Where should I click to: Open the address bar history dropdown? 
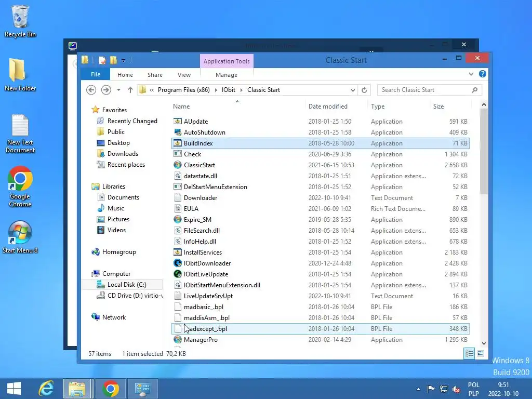tap(353, 90)
